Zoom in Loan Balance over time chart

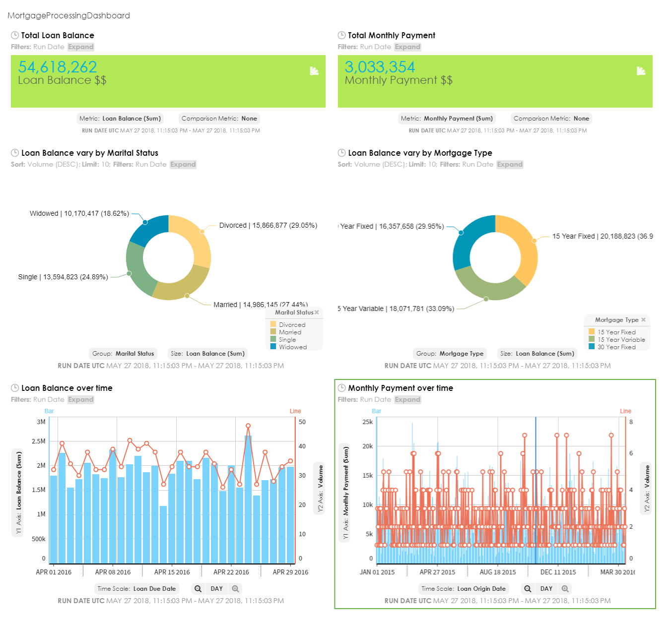click(x=236, y=589)
